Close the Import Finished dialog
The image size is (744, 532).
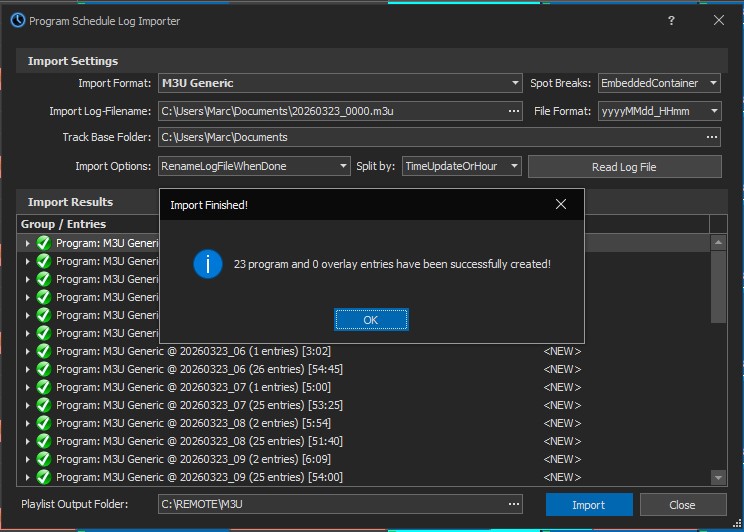[x=561, y=205]
